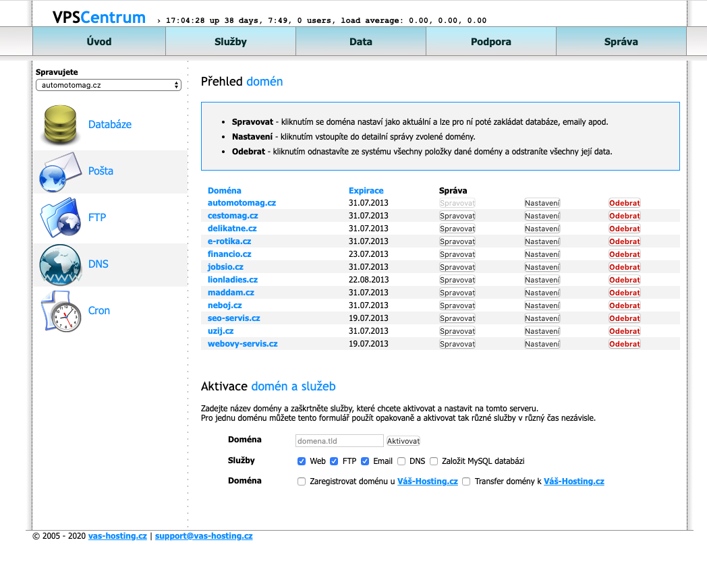Toggle the Email service checkbox
This screenshot has height=588, width=707.
tap(365, 461)
